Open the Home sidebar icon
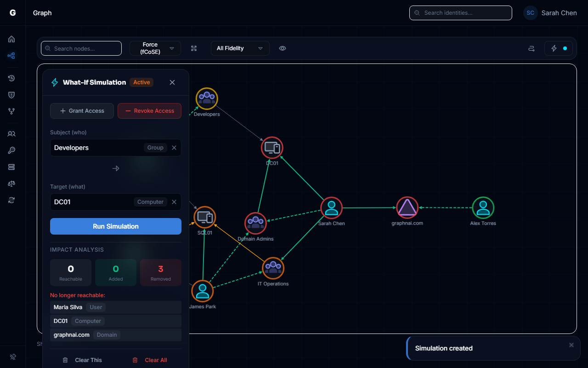The image size is (588, 368). pos(11,39)
